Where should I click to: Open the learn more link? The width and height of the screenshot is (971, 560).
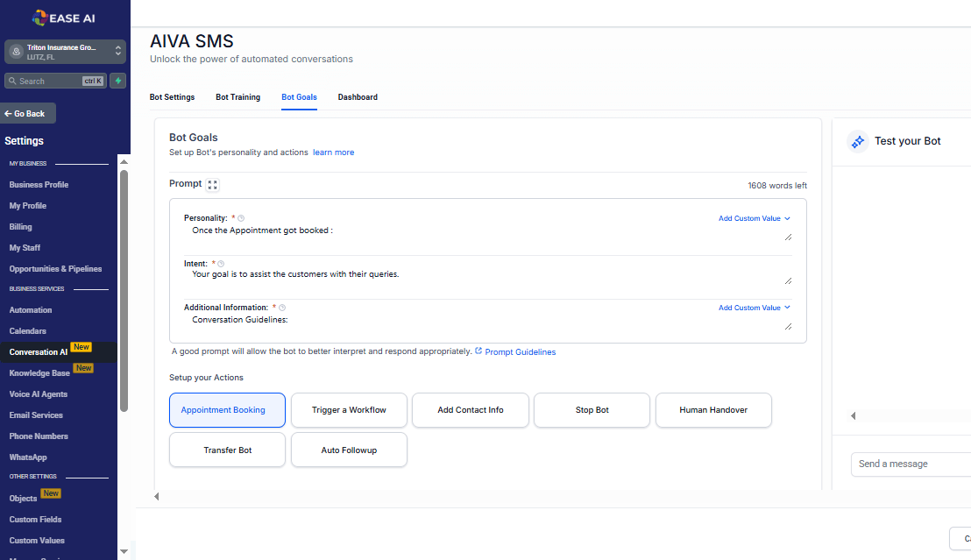(x=333, y=152)
